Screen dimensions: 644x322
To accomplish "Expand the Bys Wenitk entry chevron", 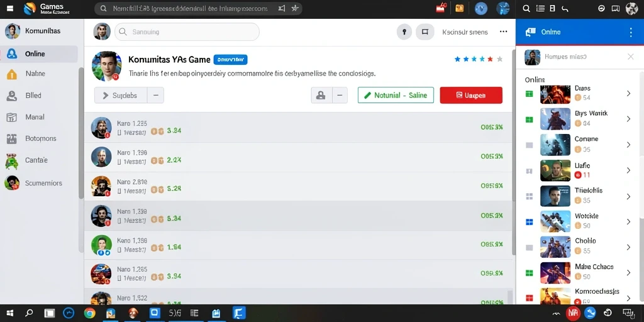I will 628,119.
